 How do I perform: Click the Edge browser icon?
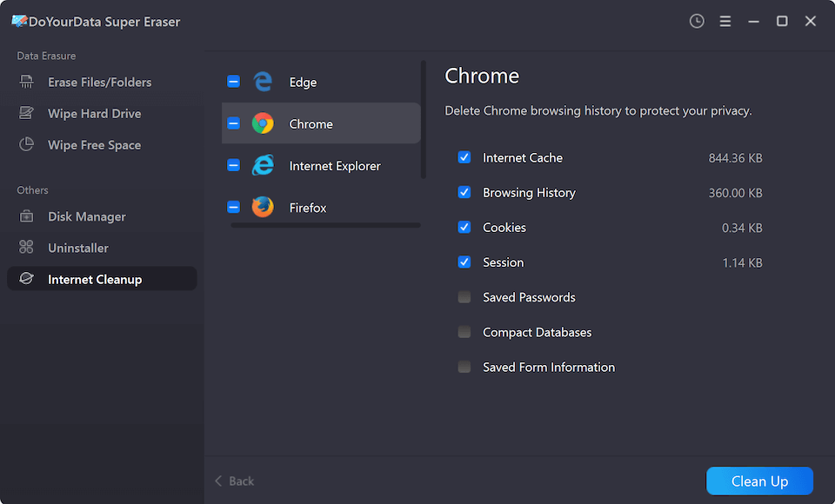263,82
